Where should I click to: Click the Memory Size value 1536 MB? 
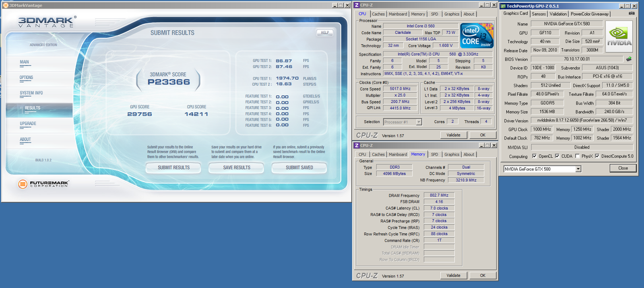pyautogui.click(x=547, y=112)
